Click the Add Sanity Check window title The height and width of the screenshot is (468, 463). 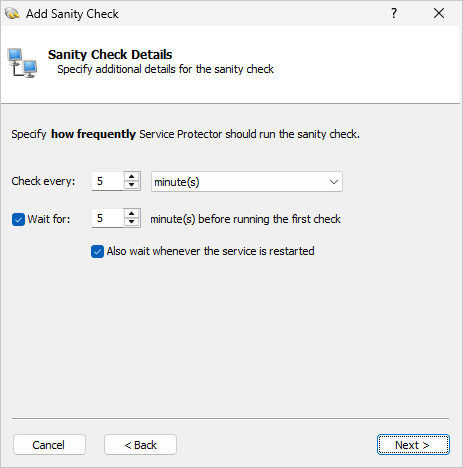[x=72, y=14]
